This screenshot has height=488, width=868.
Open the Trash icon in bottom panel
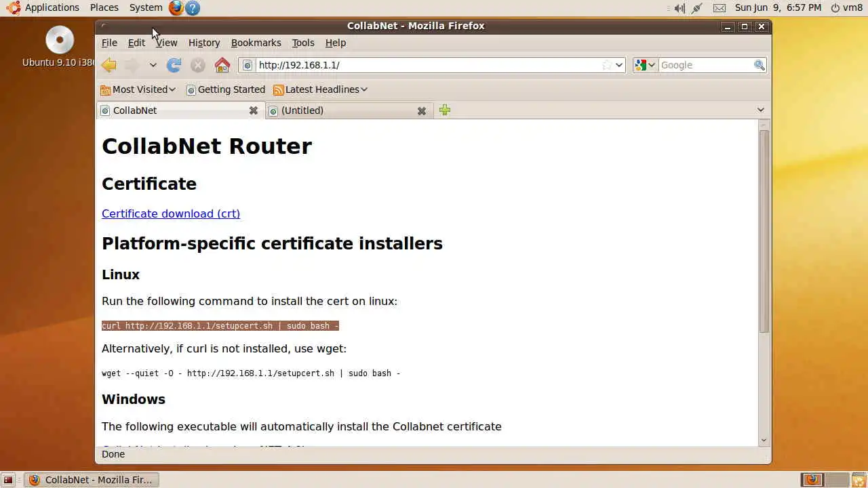pyautogui.click(x=859, y=480)
